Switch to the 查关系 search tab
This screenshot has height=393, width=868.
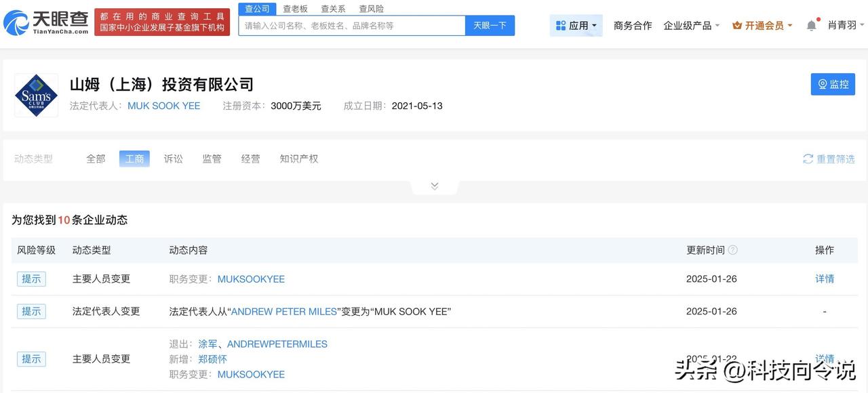click(x=333, y=9)
